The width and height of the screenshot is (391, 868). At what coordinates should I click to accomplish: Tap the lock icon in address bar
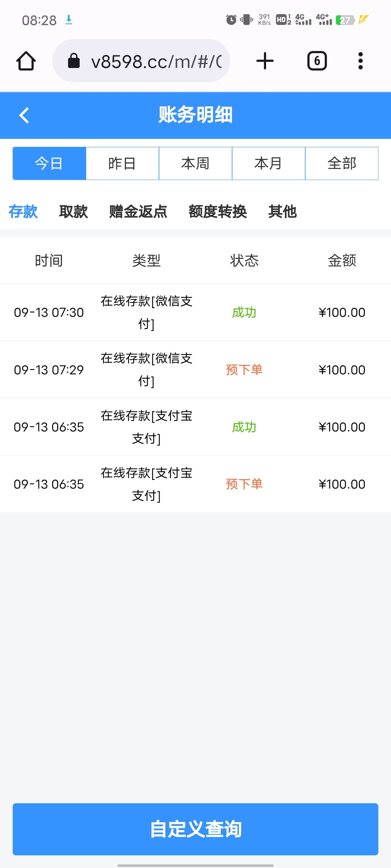[74, 61]
